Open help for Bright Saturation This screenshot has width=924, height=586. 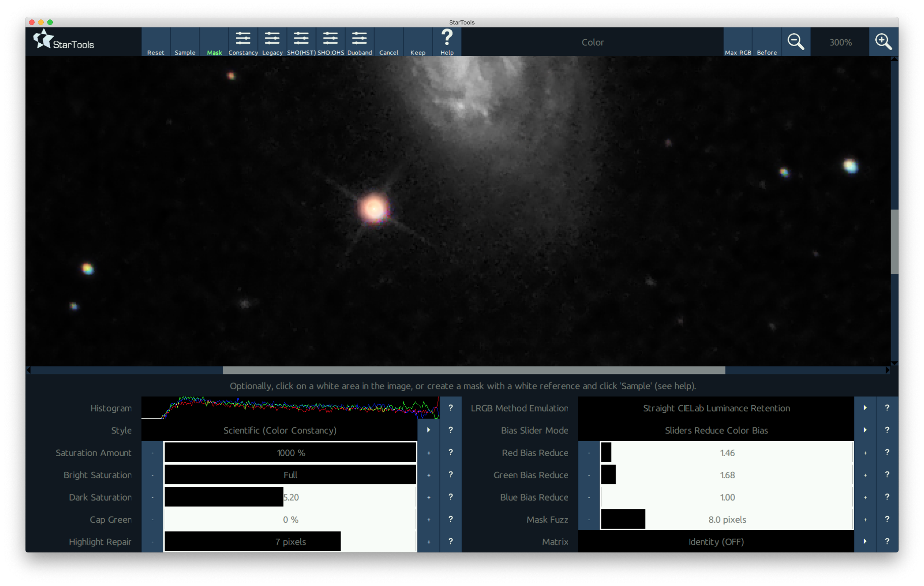(x=451, y=475)
